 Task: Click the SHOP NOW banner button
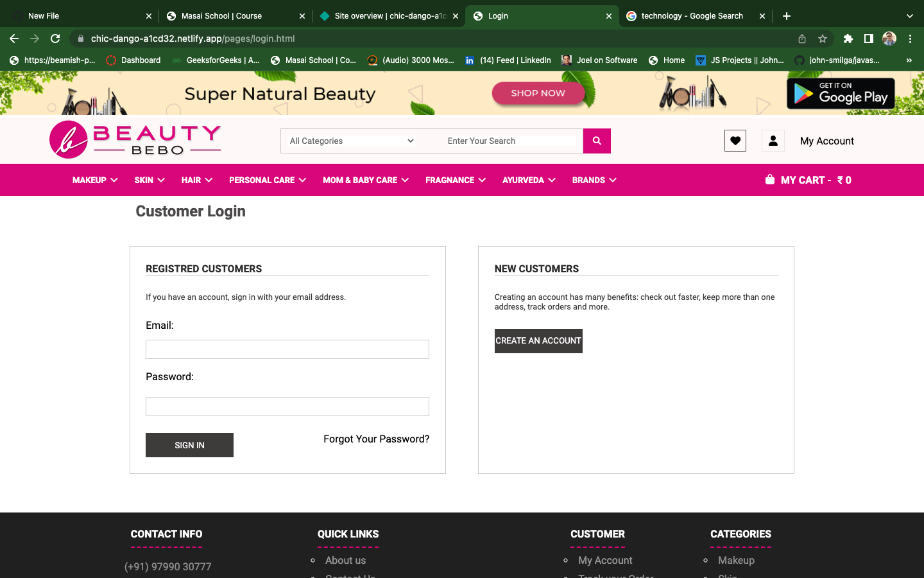click(538, 93)
